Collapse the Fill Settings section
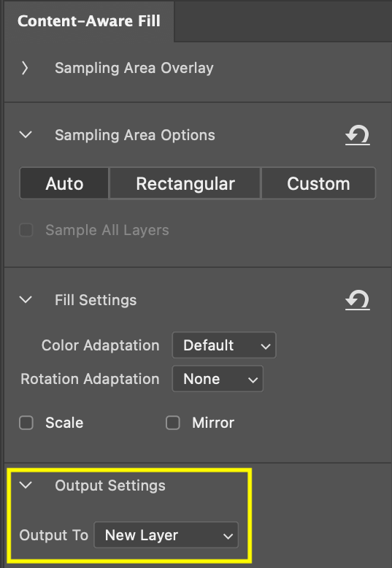 click(26, 299)
